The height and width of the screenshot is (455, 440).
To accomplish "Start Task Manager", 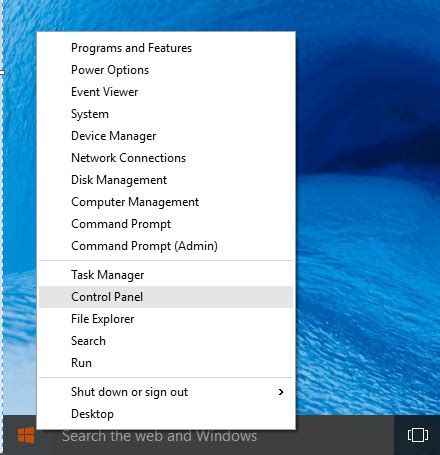I will [166, 275].
